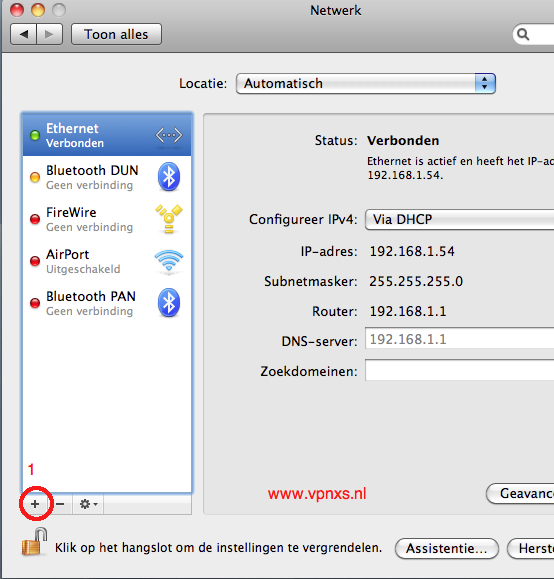Click into the DNS-server field
The image size is (554, 579).
tap(459, 339)
